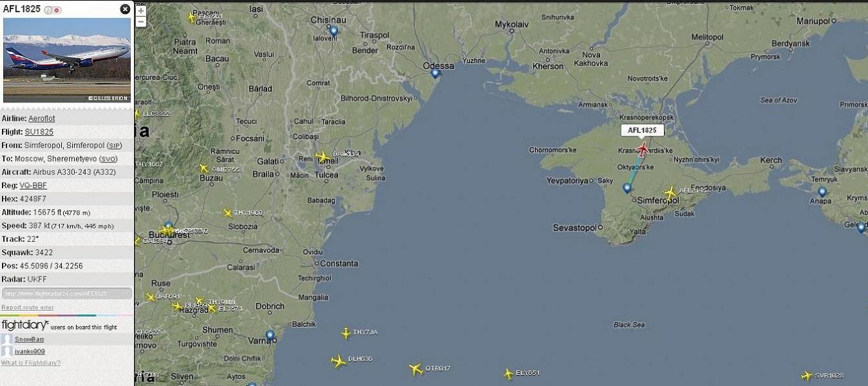Open the Aeroflot aircraft photo thumbnail
Viewport: 868px width, 386px height.
point(67,60)
